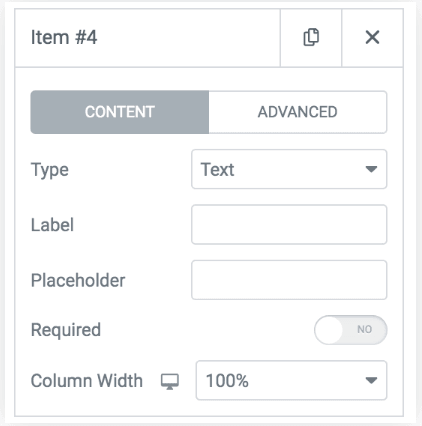The image size is (422, 426).
Task: Click the Column Width label text
Action: point(87,381)
